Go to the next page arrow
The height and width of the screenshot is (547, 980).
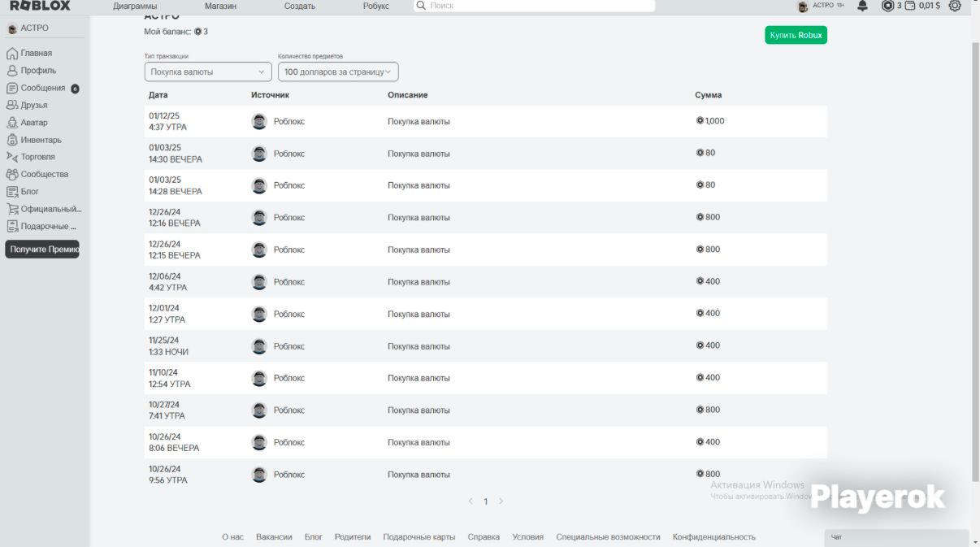click(x=501, y=501)
